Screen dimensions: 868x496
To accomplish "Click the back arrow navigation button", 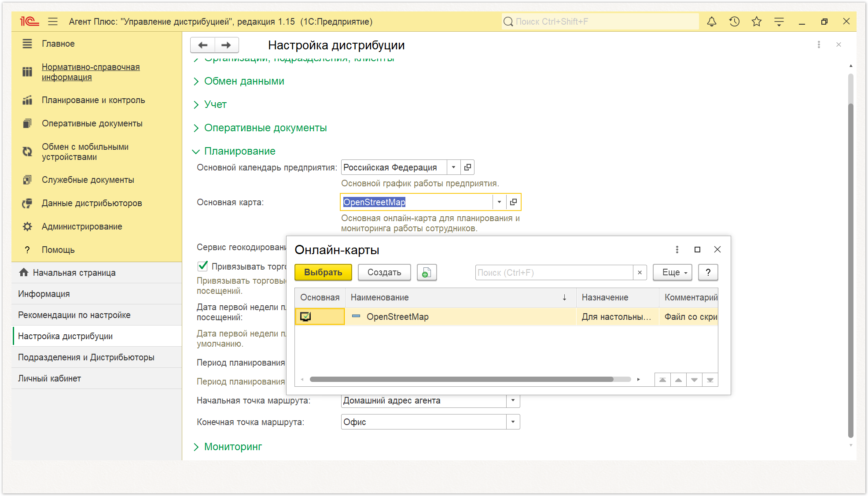I will click(x=203, y=45).
